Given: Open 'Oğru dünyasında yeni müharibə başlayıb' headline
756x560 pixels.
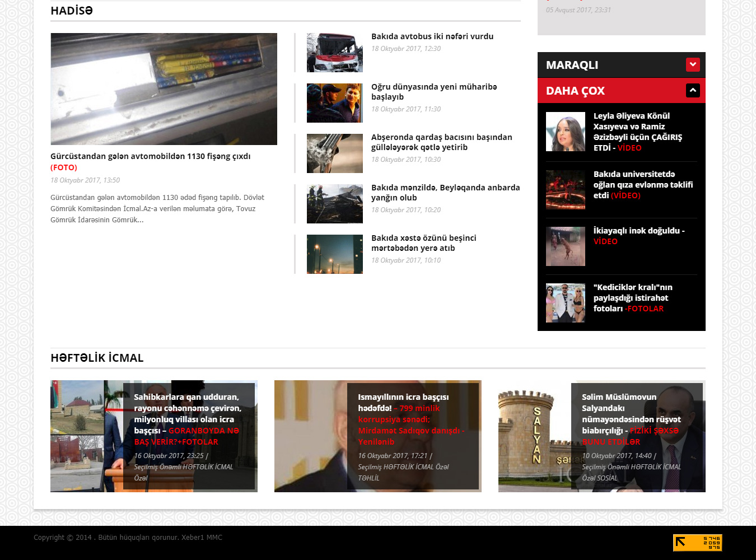Looking at the screenshot, I should (433, 92).
